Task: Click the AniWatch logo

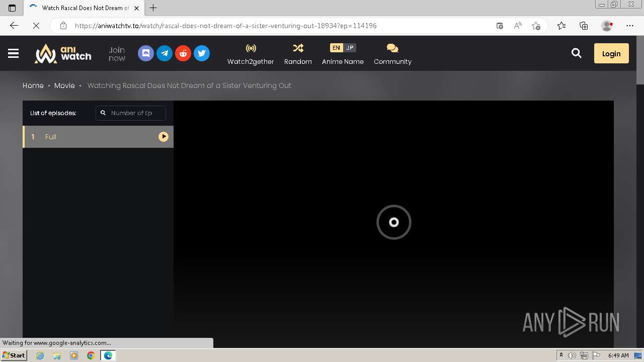Action: point(63,53)
